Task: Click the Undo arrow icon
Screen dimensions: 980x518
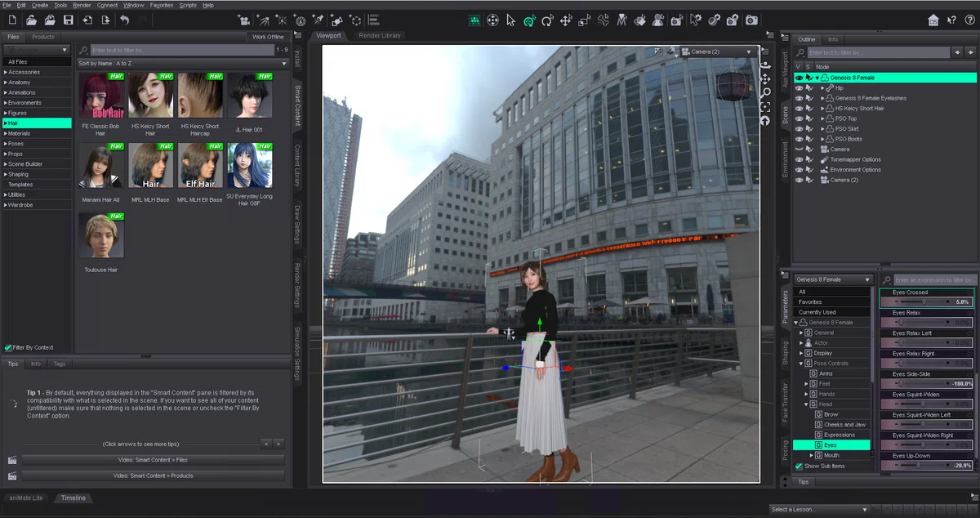Action: click(x=125, y=20)
